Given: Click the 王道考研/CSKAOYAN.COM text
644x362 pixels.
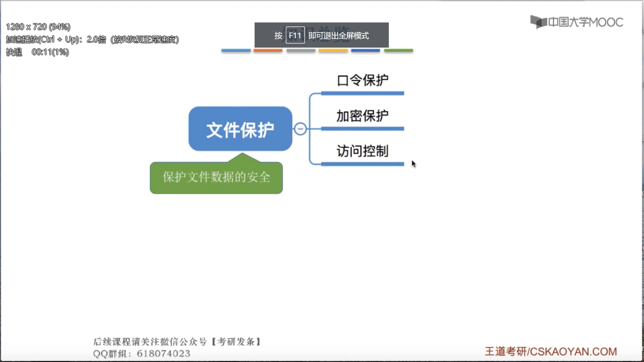Looking at the screenshot, I should click(x=551, y=352).
